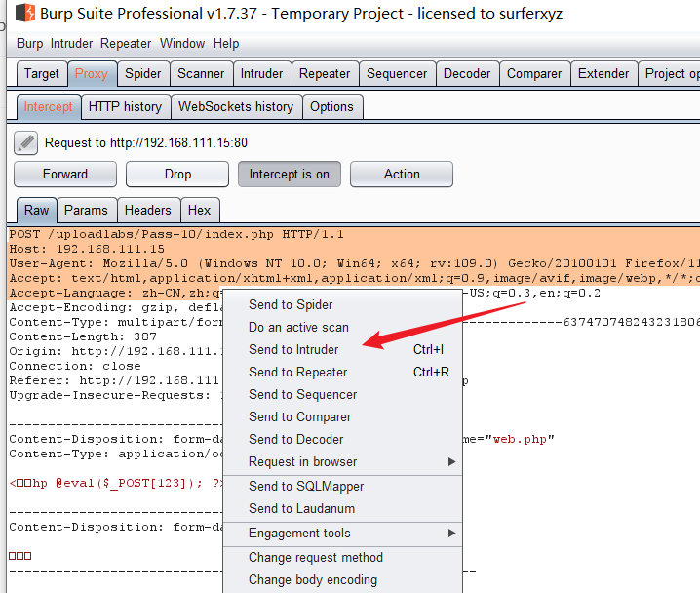Click the Upgrade-Insecure-Requests header line
The image size is (700, 593).
pos(116,396)
